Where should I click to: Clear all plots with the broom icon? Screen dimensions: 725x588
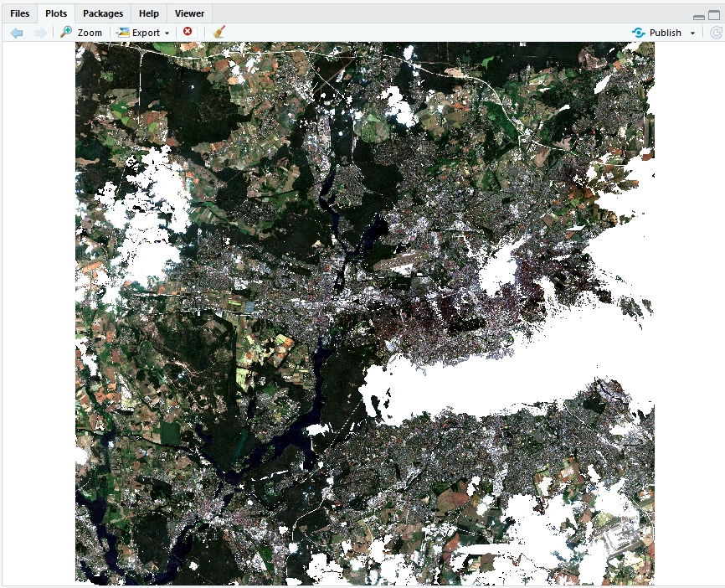(219, 32)
